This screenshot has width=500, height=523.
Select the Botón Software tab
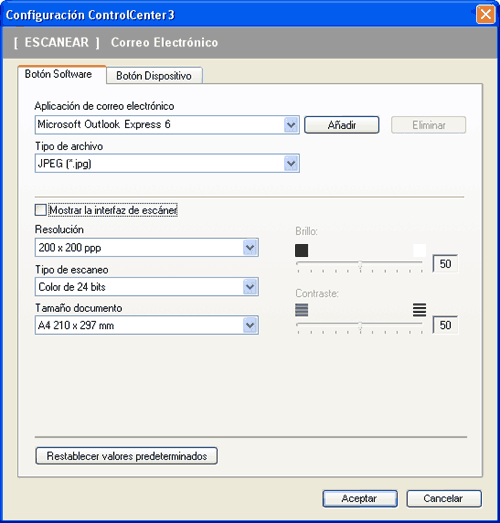coord(59,74)
